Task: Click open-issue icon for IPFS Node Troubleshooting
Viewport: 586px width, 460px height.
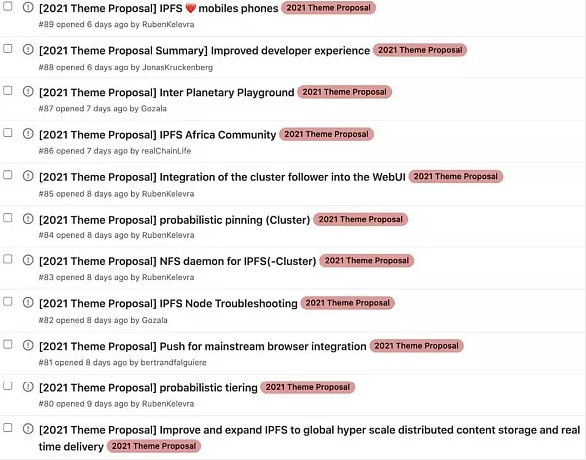Action: [x=28, y=302]
